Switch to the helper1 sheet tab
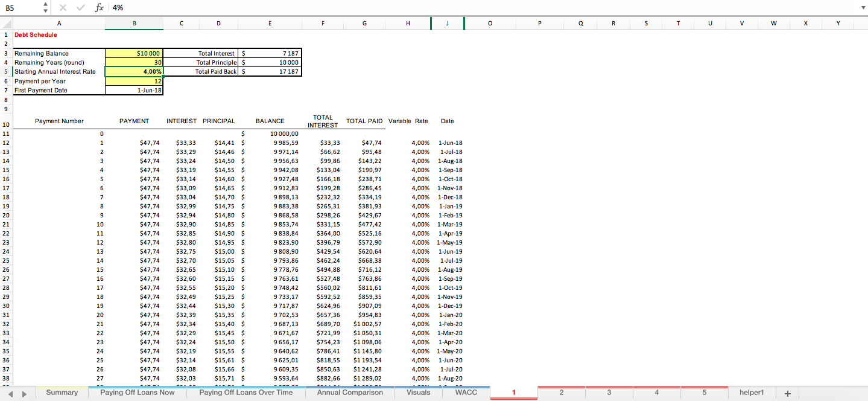868x401 pixels. (752, 393)
